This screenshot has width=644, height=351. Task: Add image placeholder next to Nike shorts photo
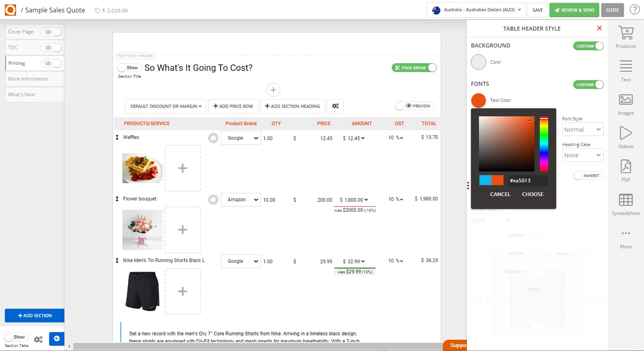[183, 291]
